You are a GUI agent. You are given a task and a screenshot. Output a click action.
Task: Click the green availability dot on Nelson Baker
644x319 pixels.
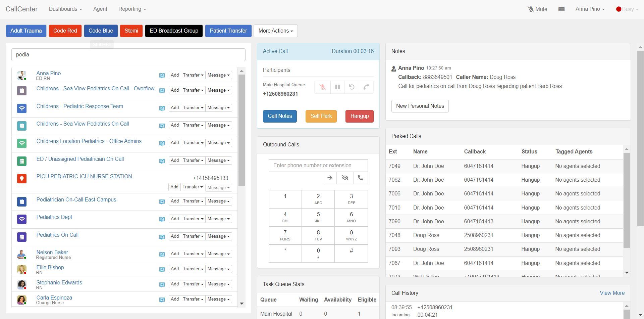tap(25, 258)
